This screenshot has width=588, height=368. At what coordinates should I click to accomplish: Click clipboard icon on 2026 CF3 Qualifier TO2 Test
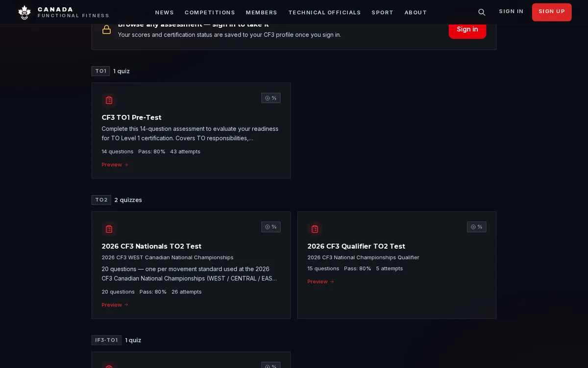tap(315, 229)
